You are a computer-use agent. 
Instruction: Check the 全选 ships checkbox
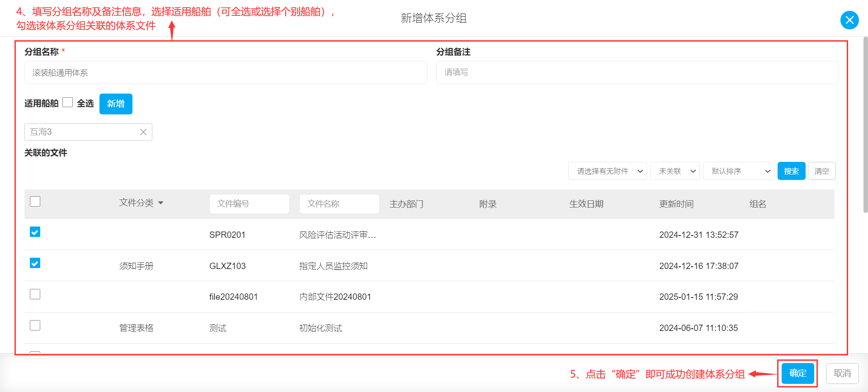pos(68,103)
